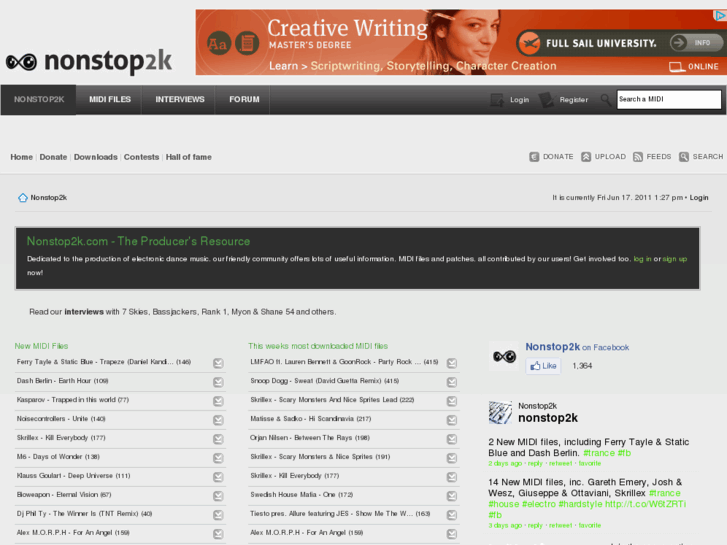Click the sign up link in banner text
The height and width of the screenshot is (545, 727).
(x=675, y=259)
